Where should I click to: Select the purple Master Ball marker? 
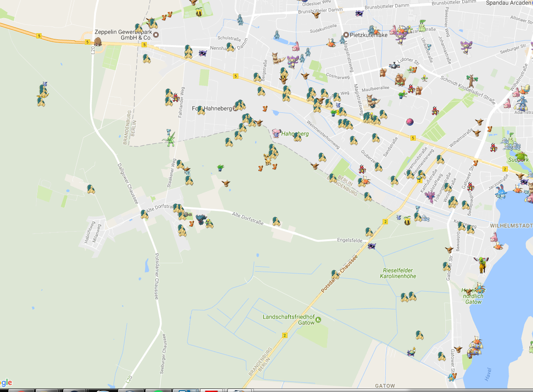(410, 121)
